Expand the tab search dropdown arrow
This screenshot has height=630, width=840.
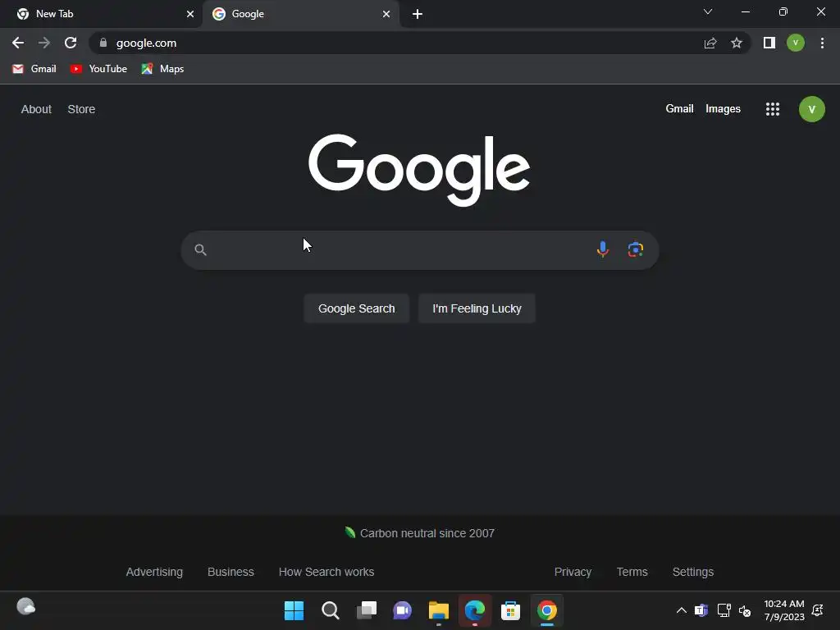708,11
